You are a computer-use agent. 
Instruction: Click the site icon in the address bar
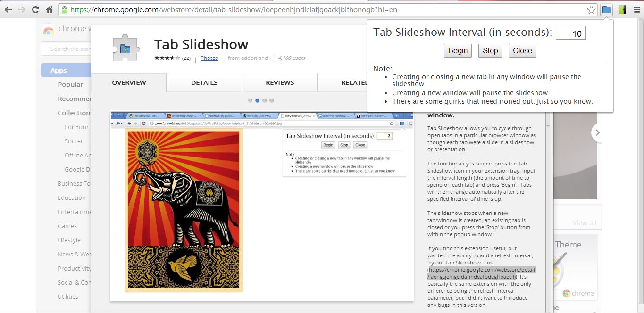[x=64, y=9]
